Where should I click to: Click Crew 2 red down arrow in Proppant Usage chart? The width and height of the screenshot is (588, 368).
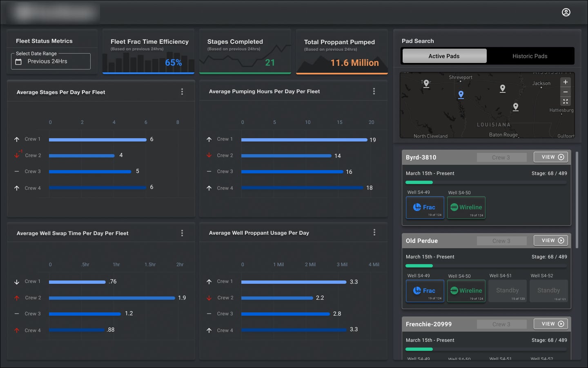[x=209, y=298]
